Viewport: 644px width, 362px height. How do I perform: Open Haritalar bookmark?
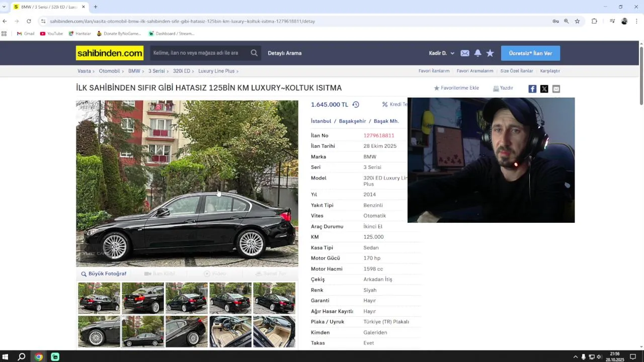click(79, 34)
